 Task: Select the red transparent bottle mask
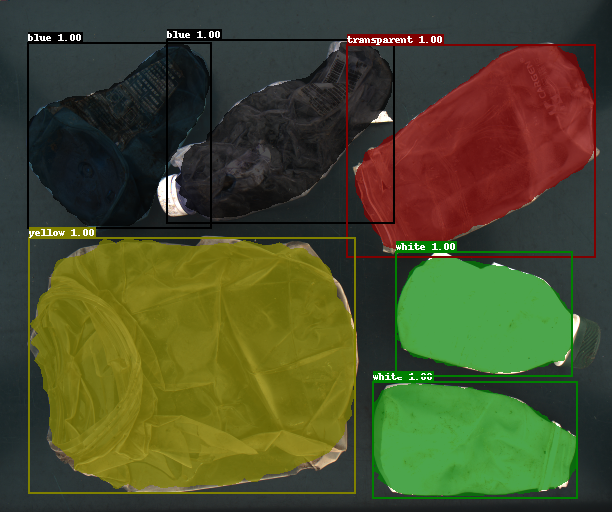[x=470, y=150]
